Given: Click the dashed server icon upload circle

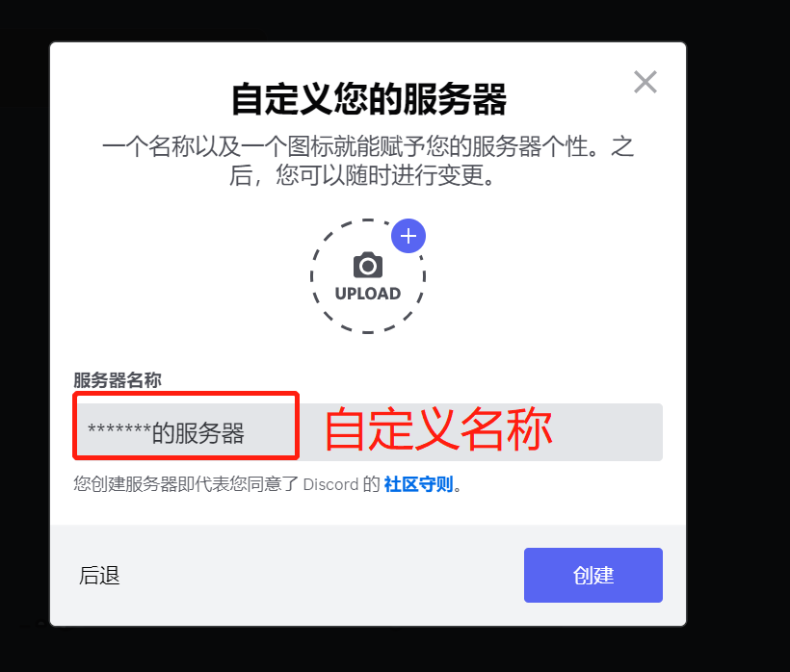Looking at the screenshot, I should click(x=368, y=276).
